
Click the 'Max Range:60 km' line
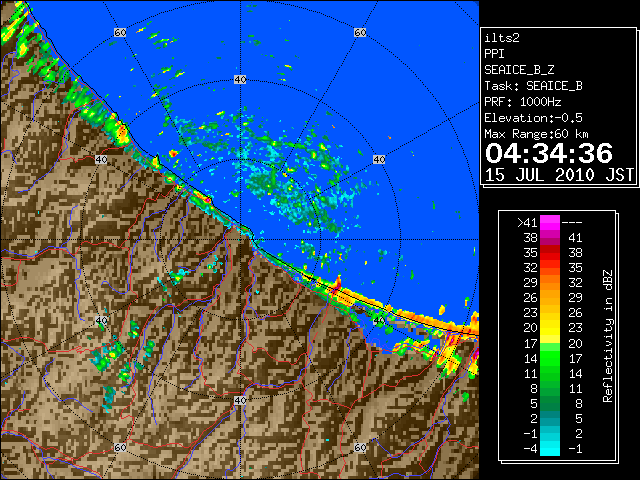pyautogui.click(x=536, y=134)
